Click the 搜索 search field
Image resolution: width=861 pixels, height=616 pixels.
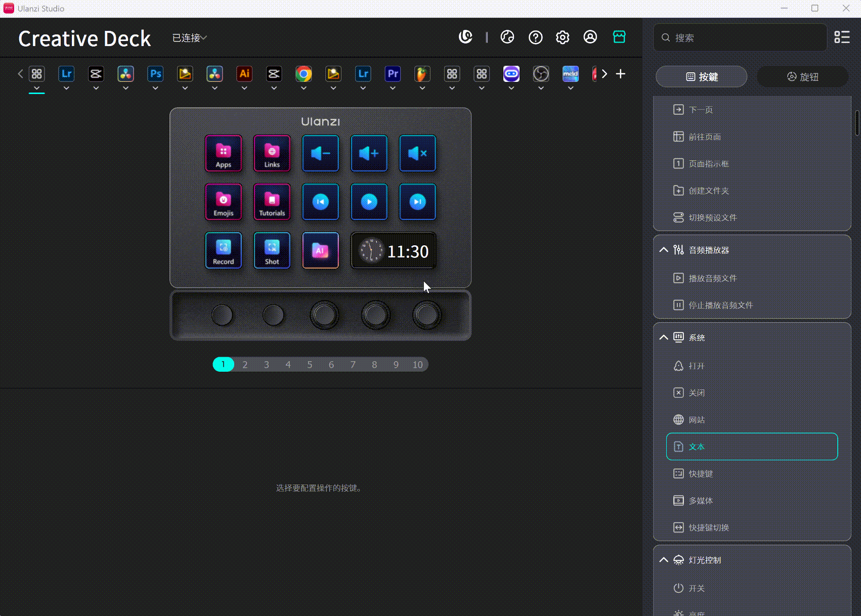[x=744, y=38]
